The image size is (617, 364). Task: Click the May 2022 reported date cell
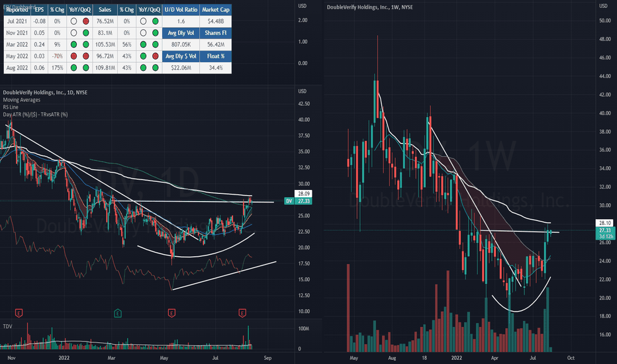pyautogui.click(x=17, y=56)
